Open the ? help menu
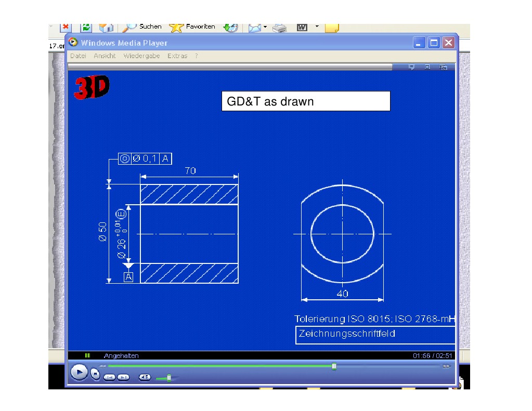Viewport: 532px width, 411px height. coord(197,56)
